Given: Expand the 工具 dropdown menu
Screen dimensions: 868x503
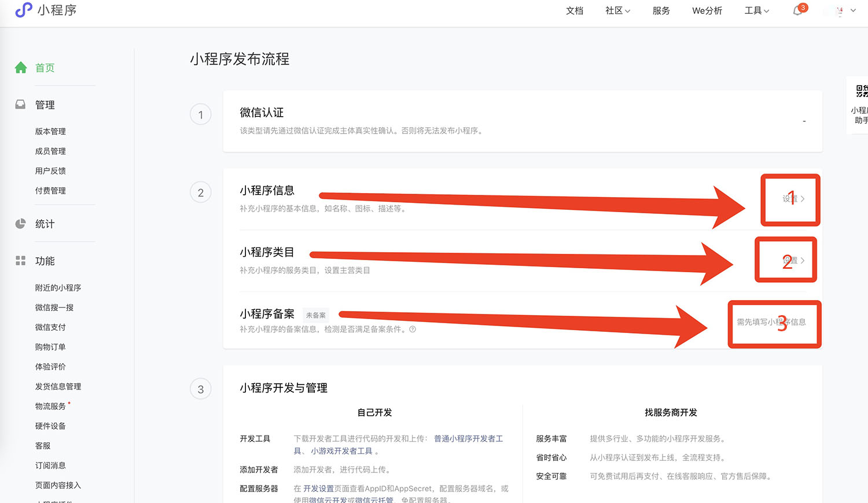Looking at the screenshot, I should coord(757,10).
